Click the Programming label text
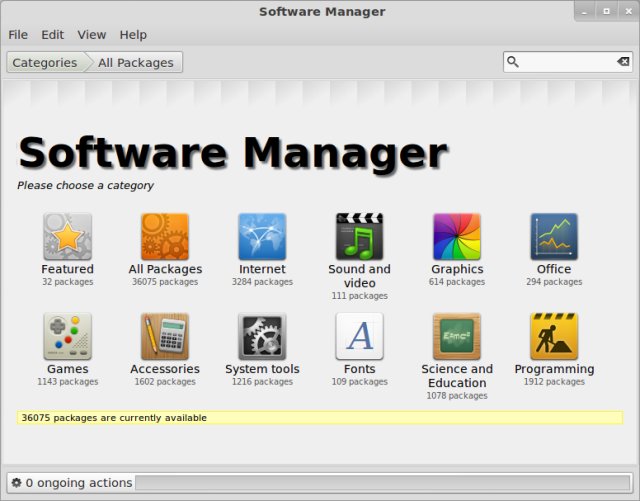 click(554, 370)
